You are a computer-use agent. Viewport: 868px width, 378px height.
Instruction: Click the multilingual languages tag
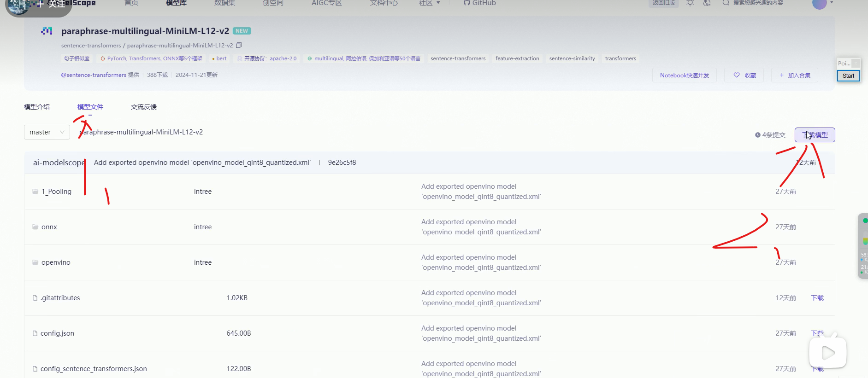pyautogui.click(x=364, y=58)
